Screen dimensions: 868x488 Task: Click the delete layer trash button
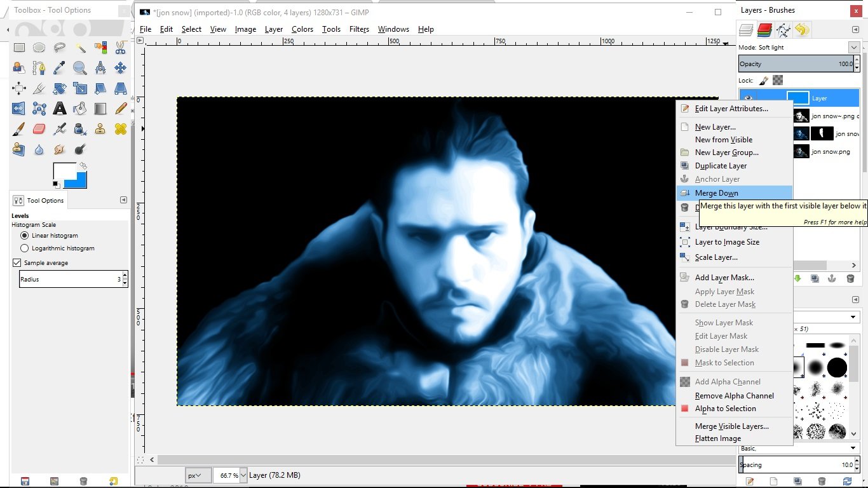coord(850,278)
